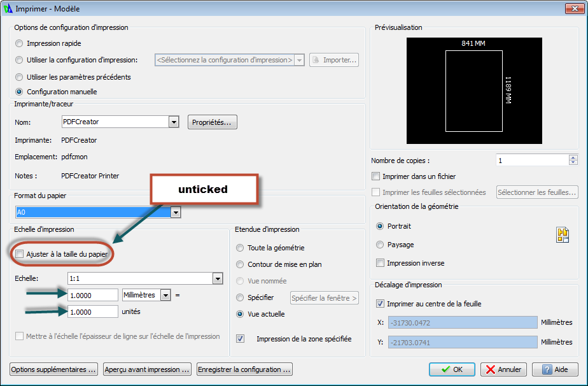Click the Imprimer les feuilles sélectionnées checkbox
588x386 pixels.
pos(375,192)
